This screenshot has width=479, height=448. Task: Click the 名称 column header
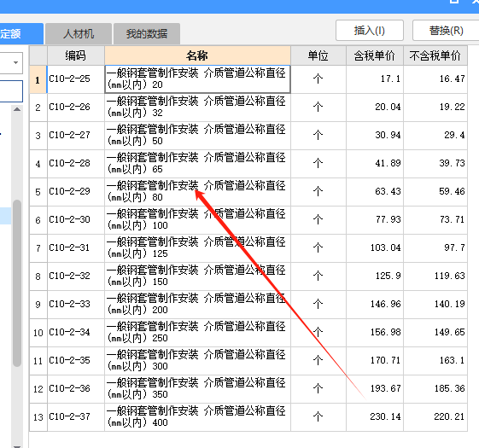pyautogui.click(x=197, y=55)
